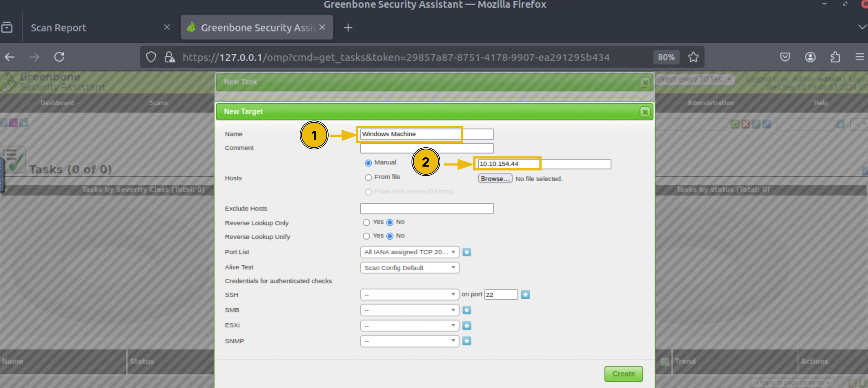Reload the page in Firefox
The width and height of the screenshot is (868, 388).
(x=59, y=57)
